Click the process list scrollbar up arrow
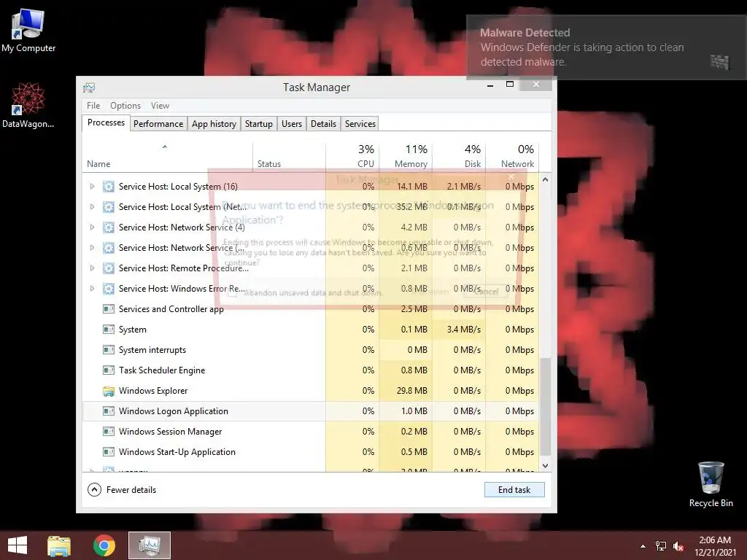 [x=546, y=180]
